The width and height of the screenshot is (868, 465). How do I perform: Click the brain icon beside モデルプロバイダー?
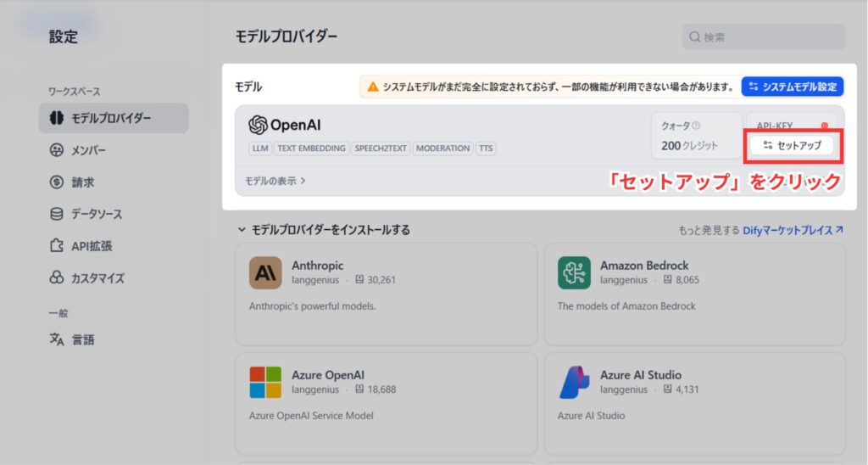pos(57,118)
